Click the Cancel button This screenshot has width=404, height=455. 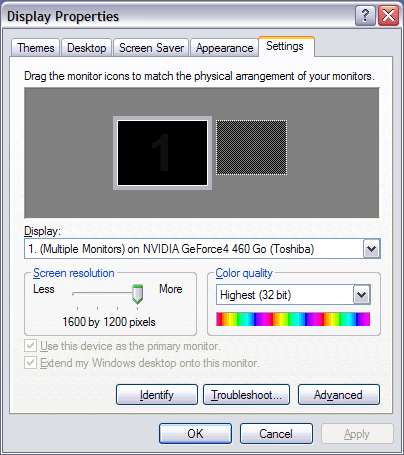[276, 434]
